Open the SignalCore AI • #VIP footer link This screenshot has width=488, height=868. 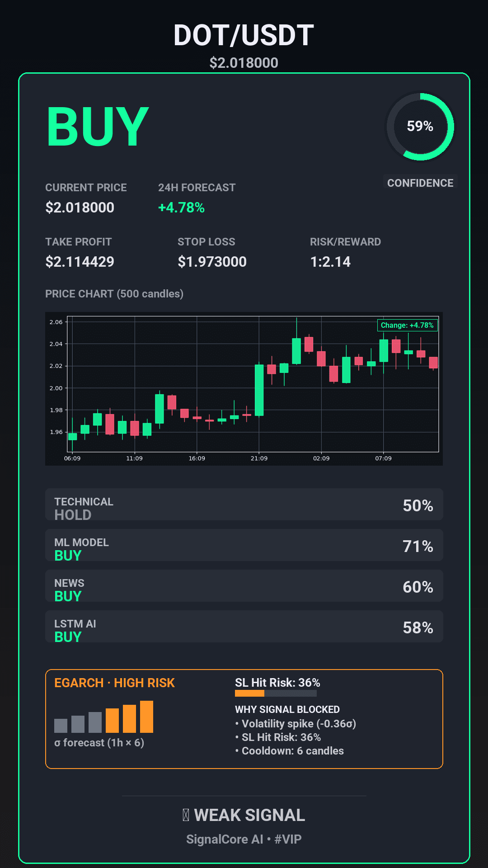click(x=244, y=839)
